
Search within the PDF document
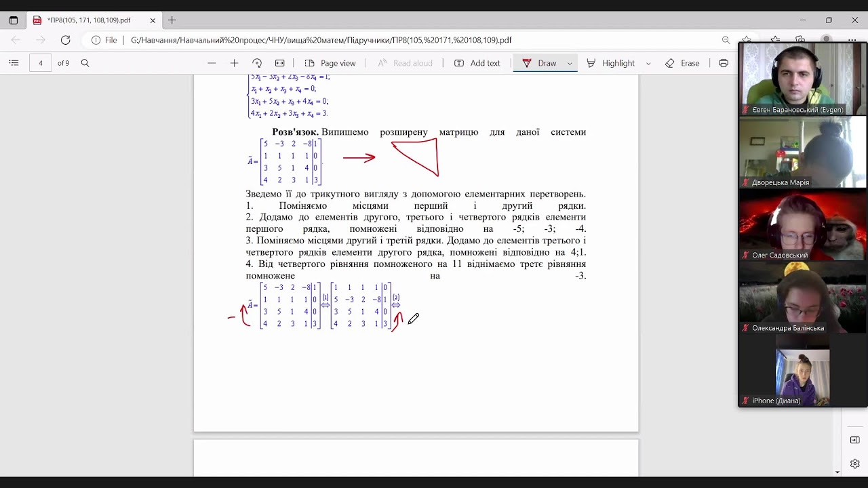coord(85,63)
